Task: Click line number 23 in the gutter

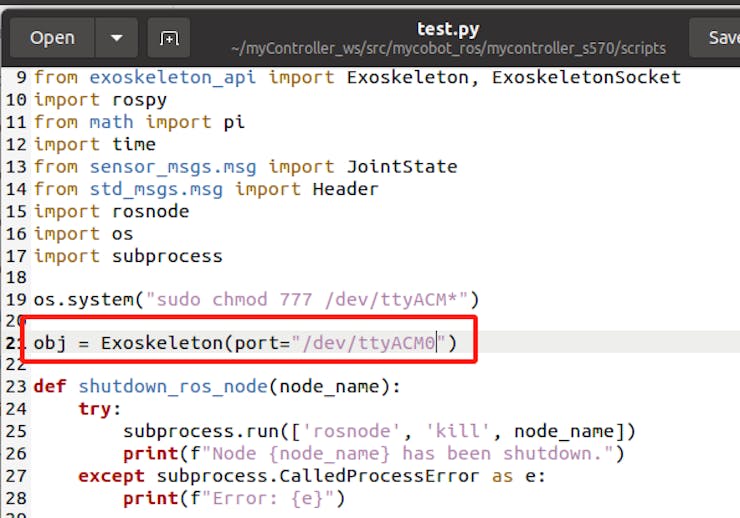Action: [16, 386]
